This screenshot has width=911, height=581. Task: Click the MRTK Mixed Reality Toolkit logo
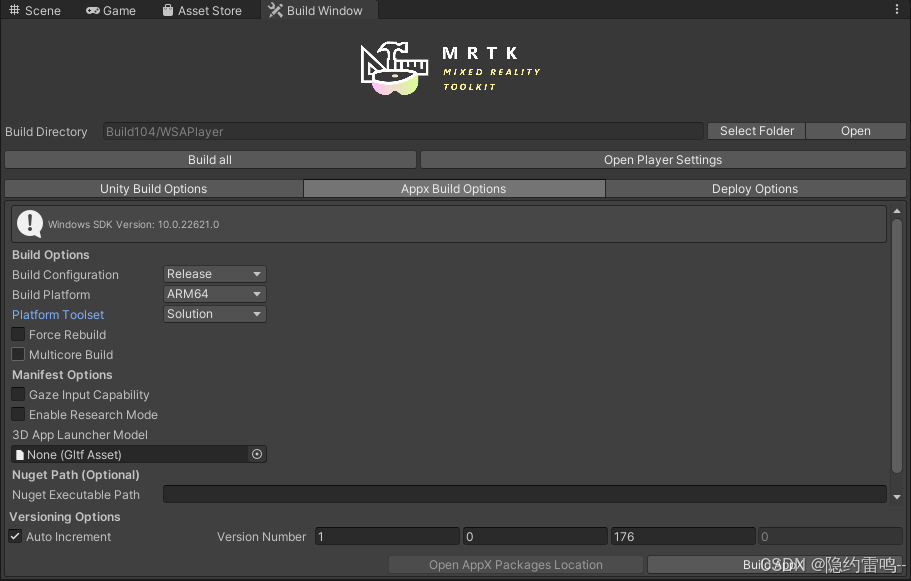pyautogui.click(x=451, y=69)
